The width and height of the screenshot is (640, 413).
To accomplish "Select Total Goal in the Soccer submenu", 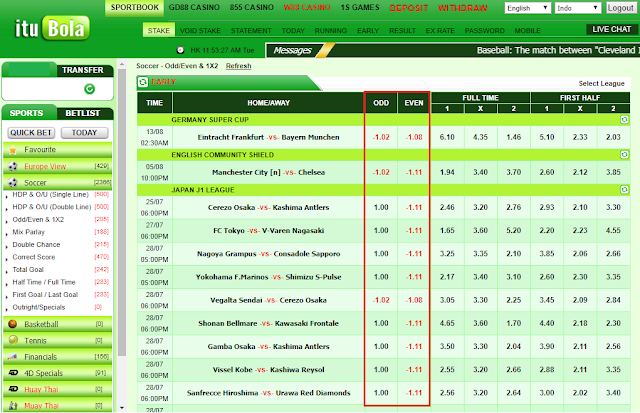I will [28, 269].
